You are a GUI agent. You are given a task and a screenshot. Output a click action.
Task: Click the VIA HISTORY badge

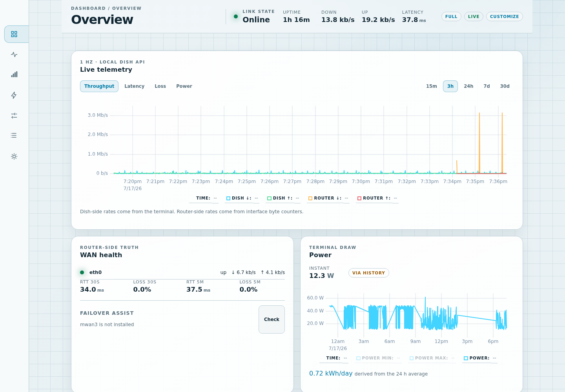368,273
